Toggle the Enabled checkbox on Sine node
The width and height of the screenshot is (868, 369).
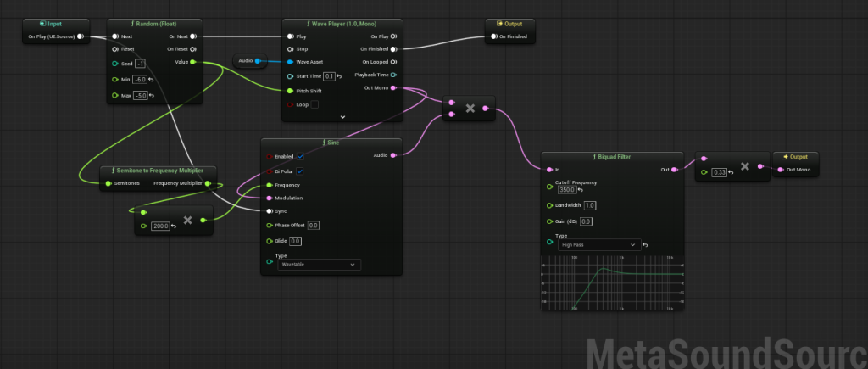tap(300, 157)
